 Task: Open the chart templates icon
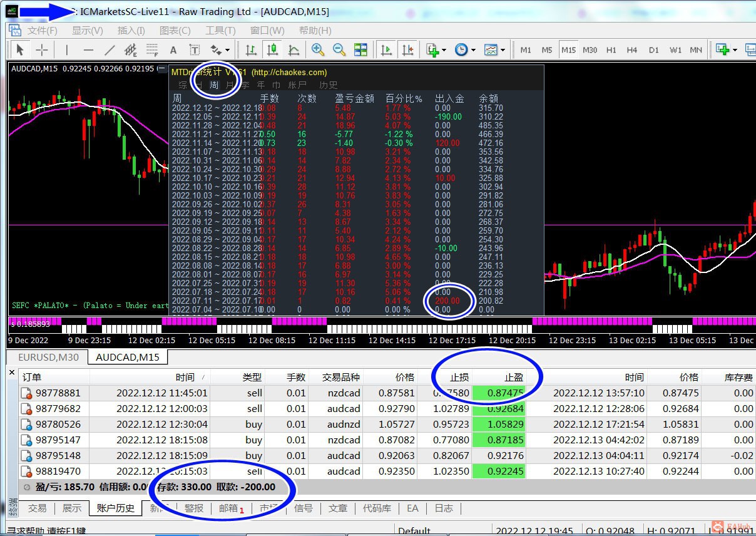click(491, 49)
